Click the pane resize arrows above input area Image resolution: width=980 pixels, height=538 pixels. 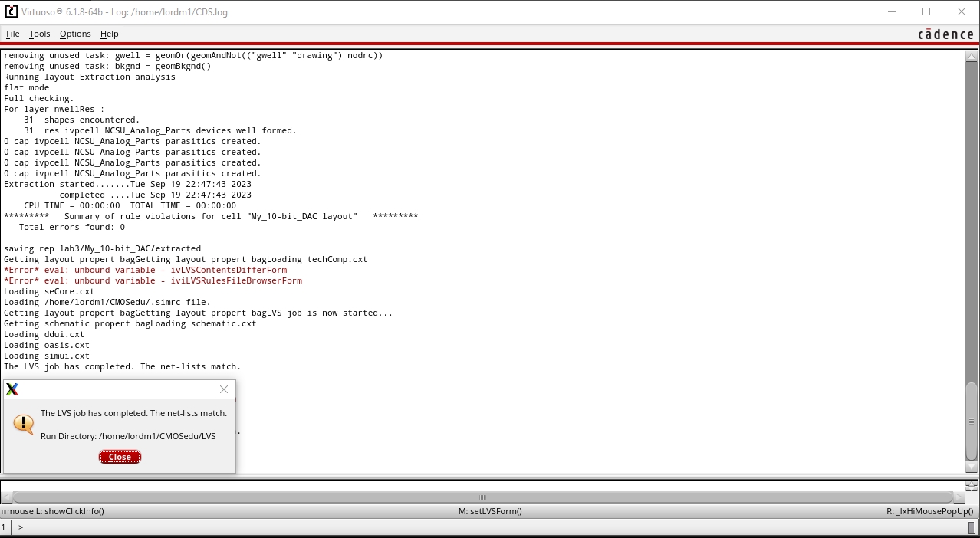972,486
